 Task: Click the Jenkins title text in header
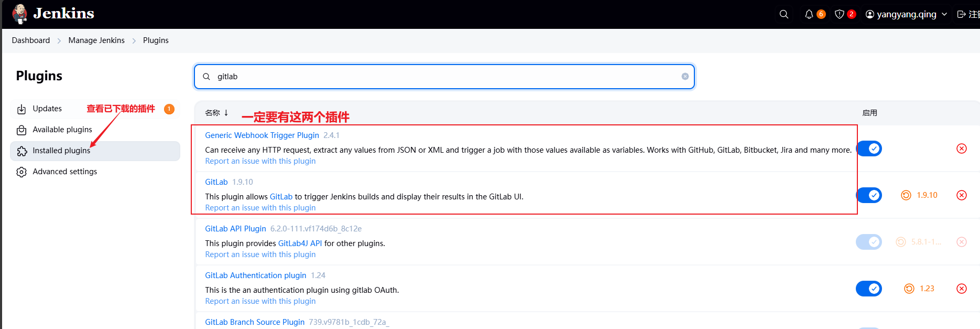point(64,14)
